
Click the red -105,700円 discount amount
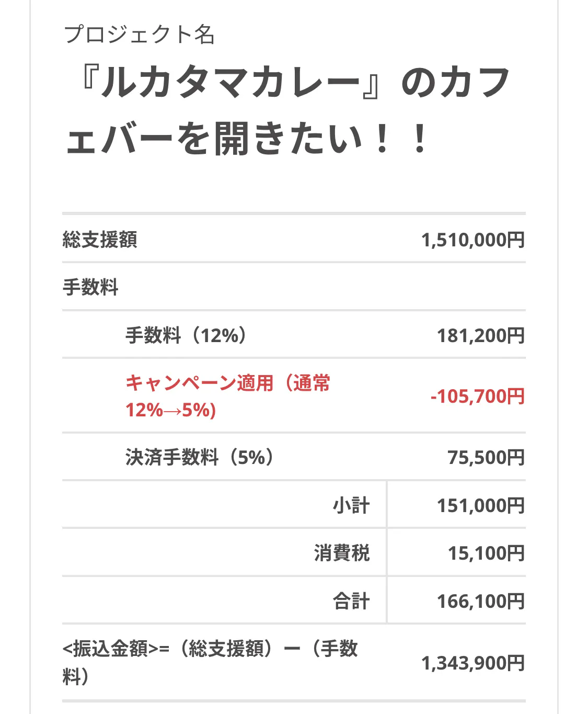(477, 396)
